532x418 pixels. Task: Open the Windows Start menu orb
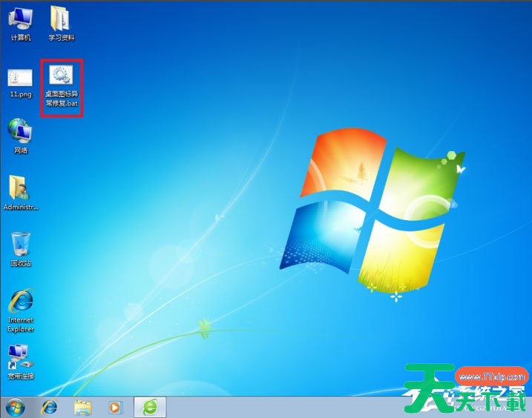(16, 407)
